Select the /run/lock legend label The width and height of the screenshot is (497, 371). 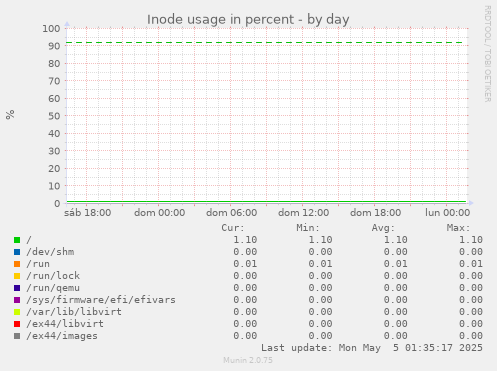53,276
